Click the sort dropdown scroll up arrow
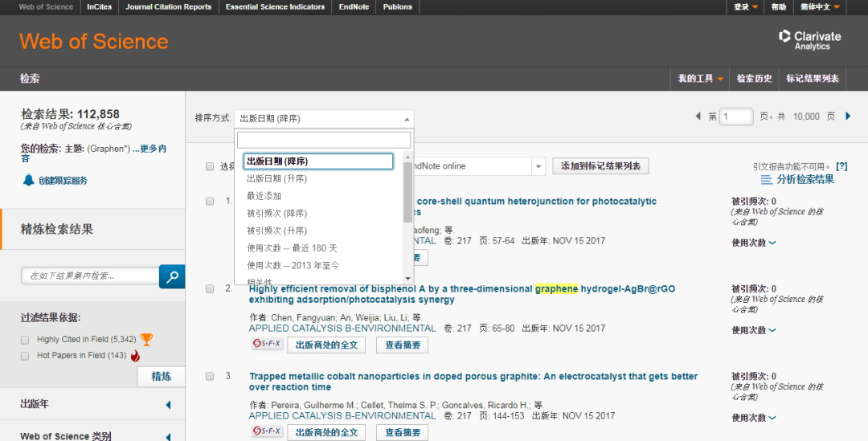The height and width of the screenshot is (441, 868). click(408, 157)
